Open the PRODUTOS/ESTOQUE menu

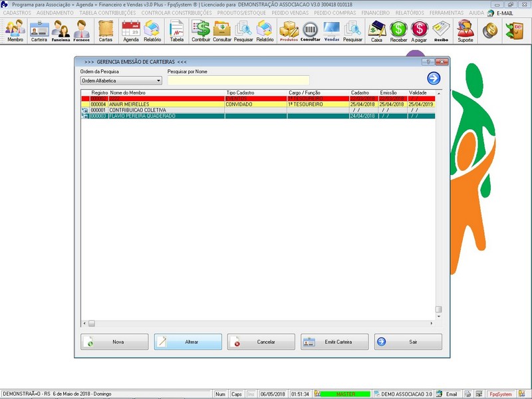(241, 13)
